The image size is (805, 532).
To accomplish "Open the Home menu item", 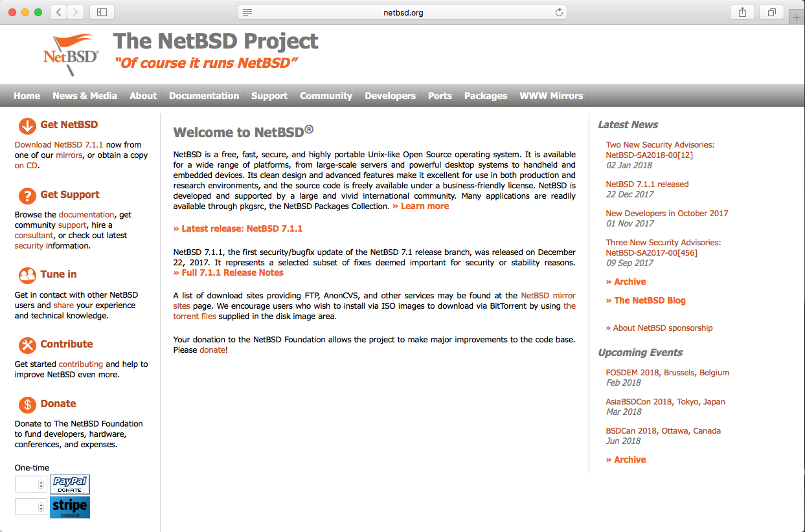I will (27, 96).
